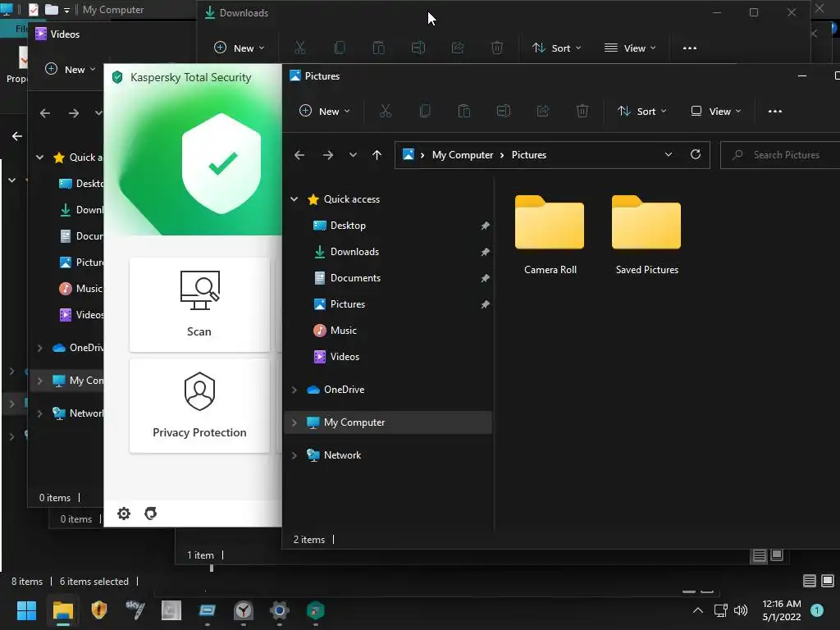Click Paste icon in Pictures toolbar
The image size is (840, 630).
464,111
